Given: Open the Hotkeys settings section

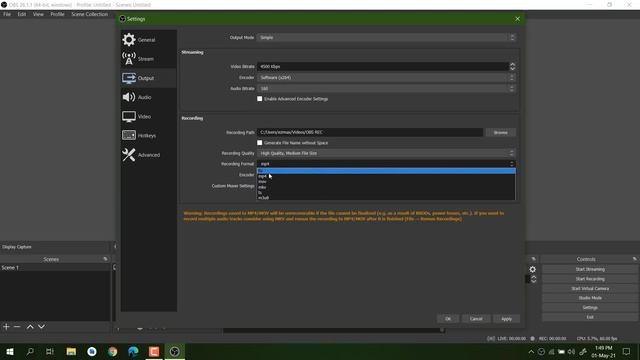Looking at the screenshot, I should (x=149, y=136).
